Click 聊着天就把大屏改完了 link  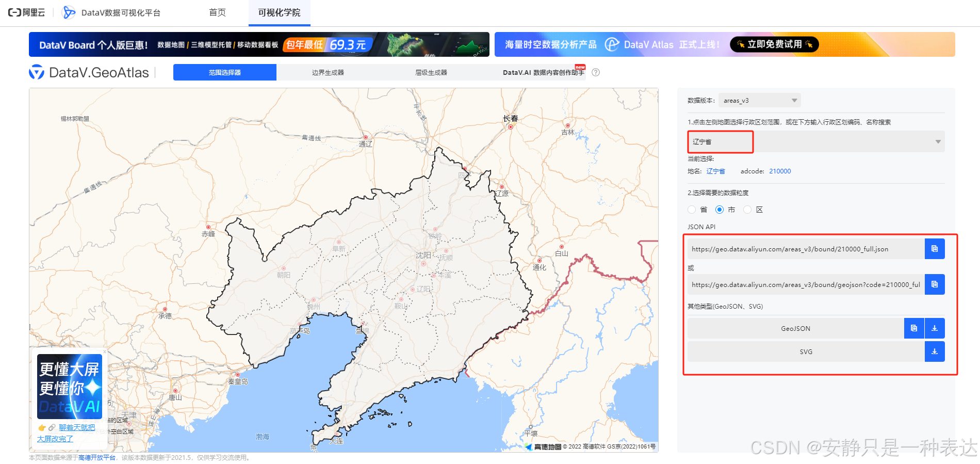click(x=66, y=433)
